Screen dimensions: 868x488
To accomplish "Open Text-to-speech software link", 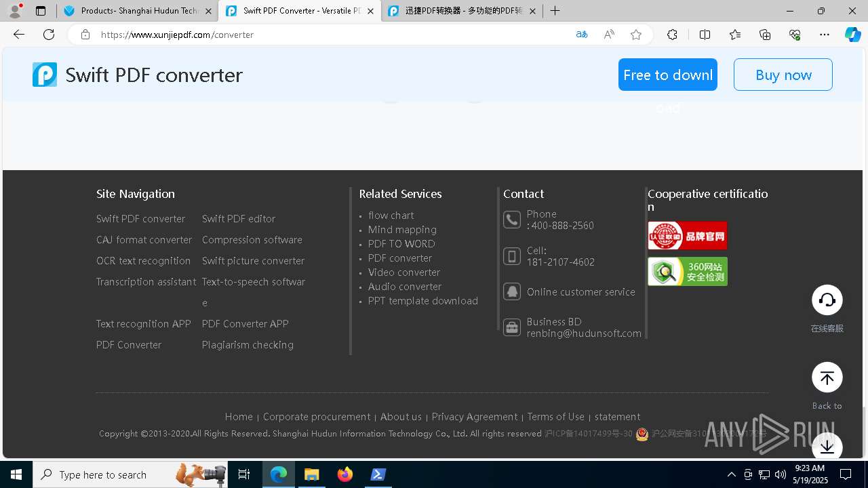I will pyautogui.click(x=254, y=292).
